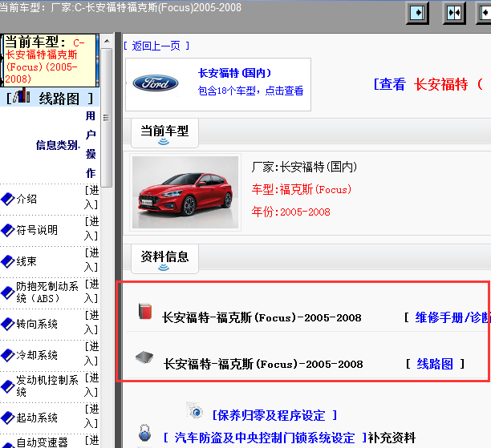
Task: Open the 线路图 link in 资料信息 list
Action: point(435,364)
